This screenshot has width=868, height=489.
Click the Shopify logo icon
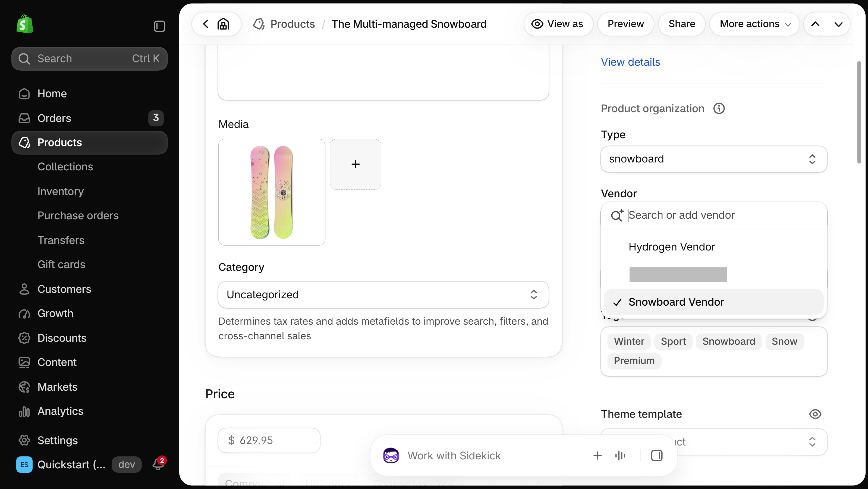[x=25, y=24]
